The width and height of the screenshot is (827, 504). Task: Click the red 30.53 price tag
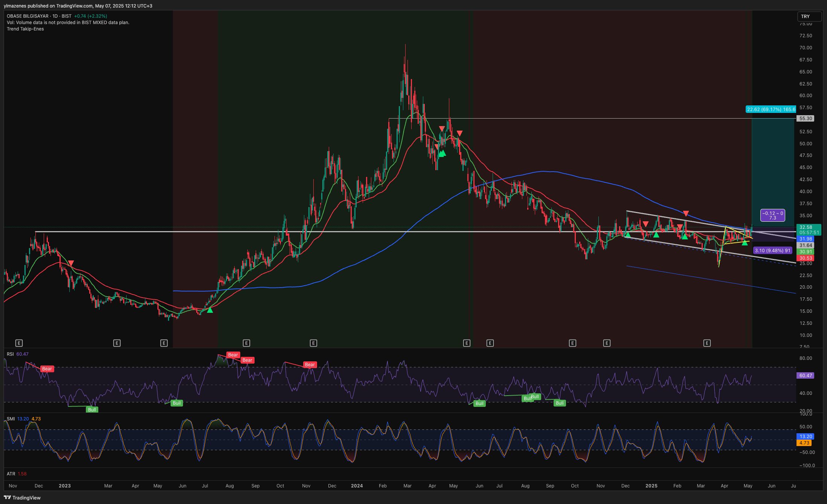[806, 258]
